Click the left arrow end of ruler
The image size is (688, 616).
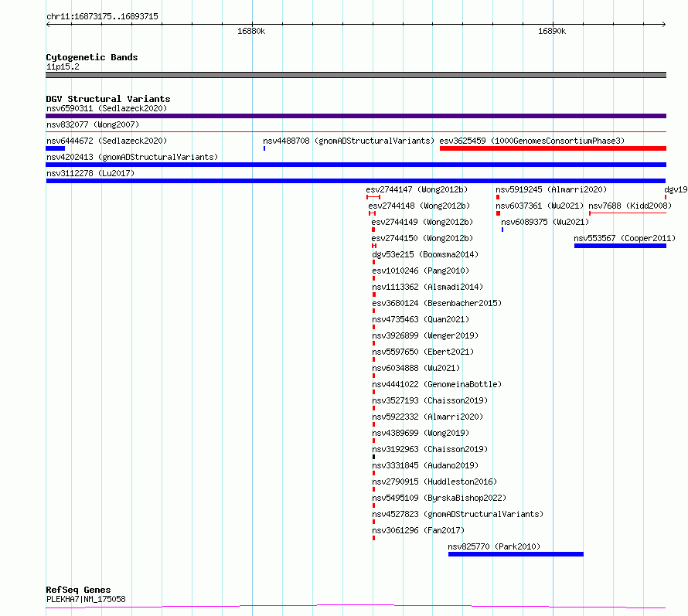tap(48, 24)
